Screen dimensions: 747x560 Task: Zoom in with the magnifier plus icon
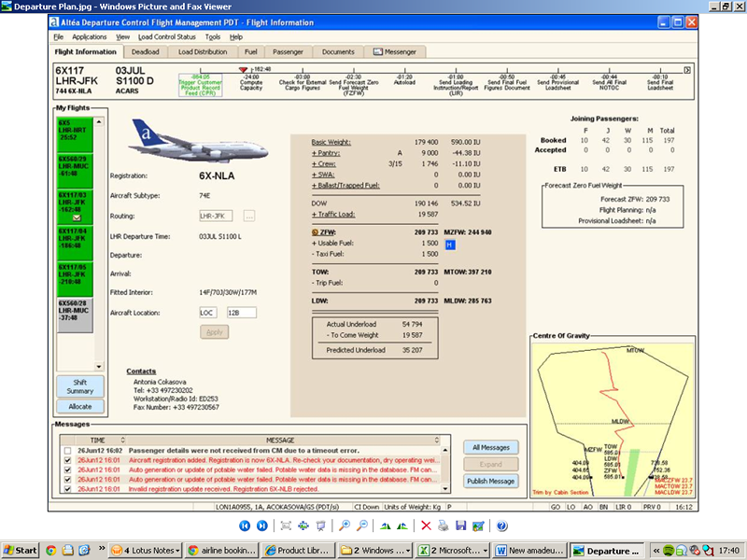click(344, 525)
